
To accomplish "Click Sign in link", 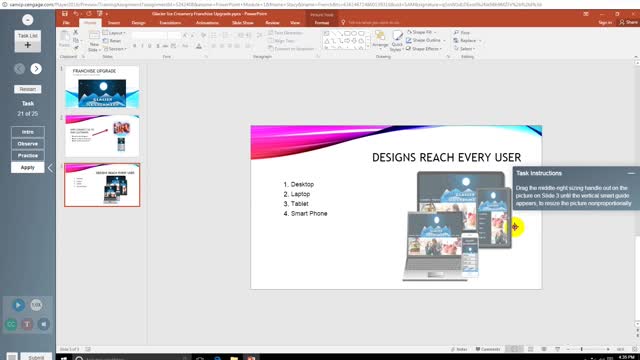I will [x=605, y=22].
